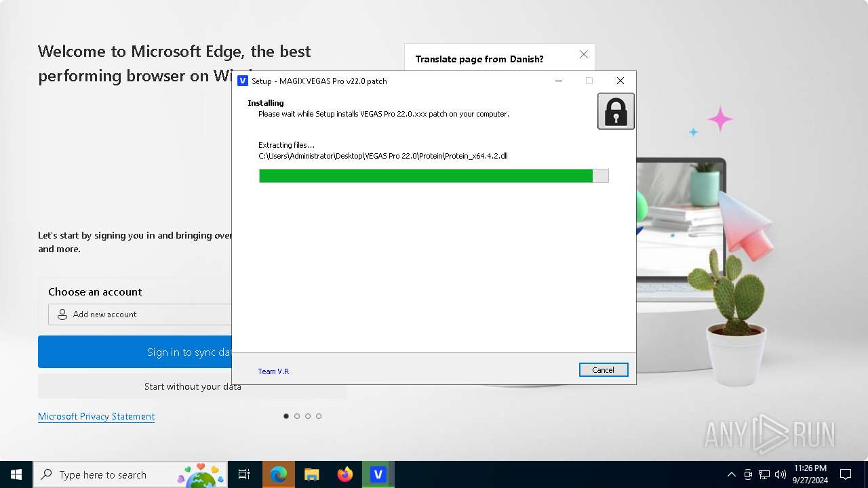Close the Setup window
Screen dimensions: 868x488
[620, 81]
